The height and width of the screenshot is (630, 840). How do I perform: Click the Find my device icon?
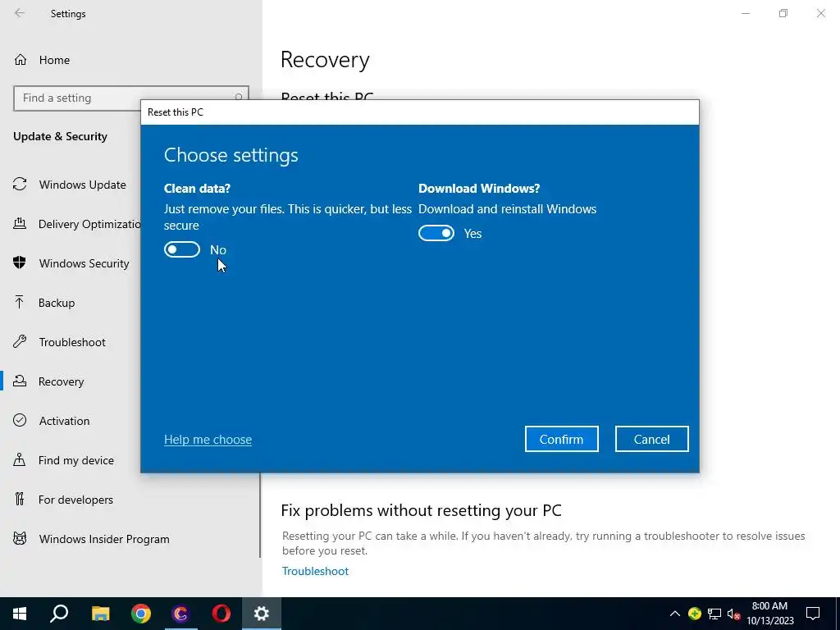[20, 459]
